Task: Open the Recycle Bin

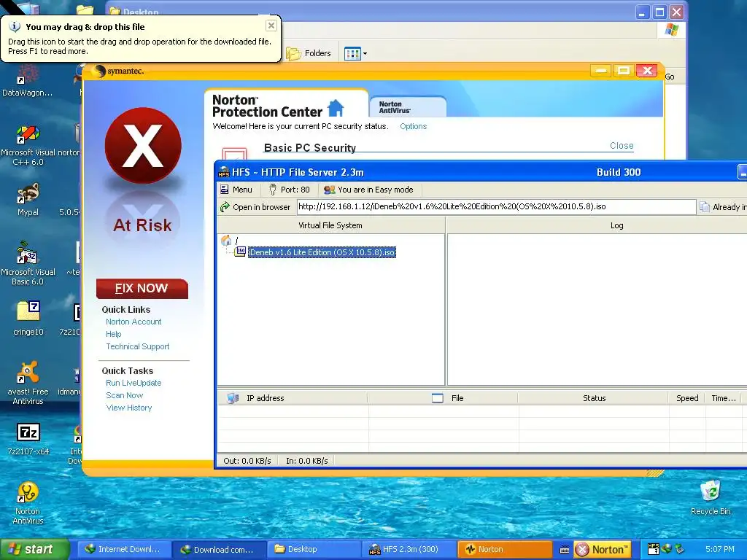Action: [x=711, y=497]
